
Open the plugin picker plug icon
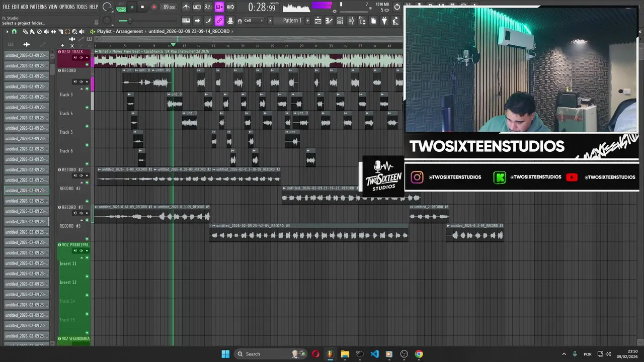(x=383, y=21)
